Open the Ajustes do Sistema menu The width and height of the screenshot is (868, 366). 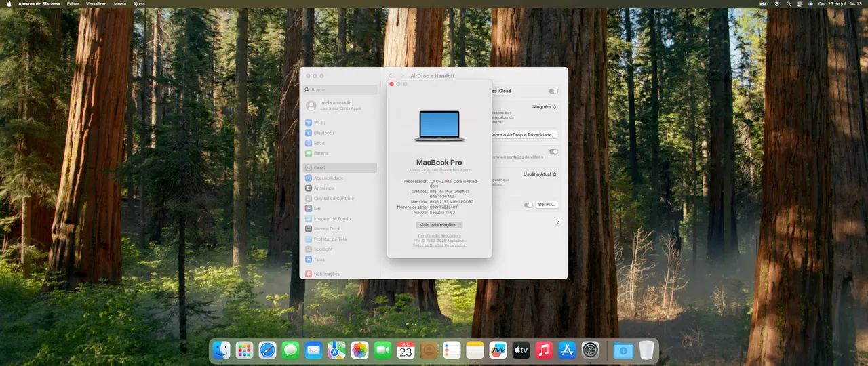39,3
